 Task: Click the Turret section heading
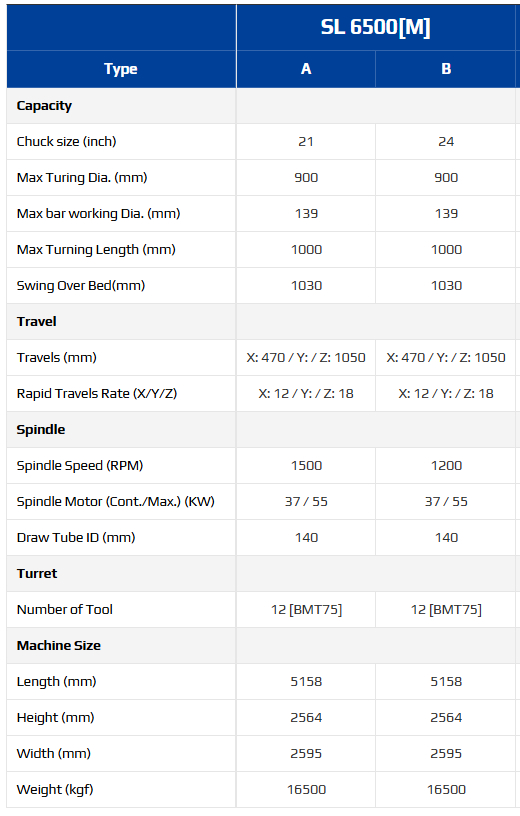coord(37,573)
